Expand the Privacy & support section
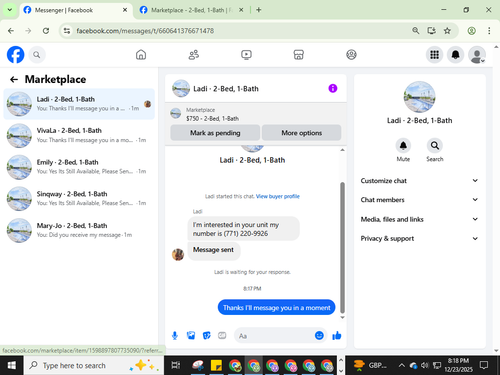The height and width of the screenshot is (375, 500). [419, 238]
